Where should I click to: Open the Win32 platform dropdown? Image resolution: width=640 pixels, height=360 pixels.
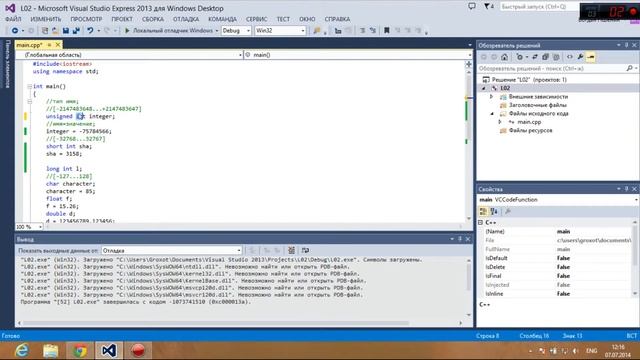tap(280, 31)
